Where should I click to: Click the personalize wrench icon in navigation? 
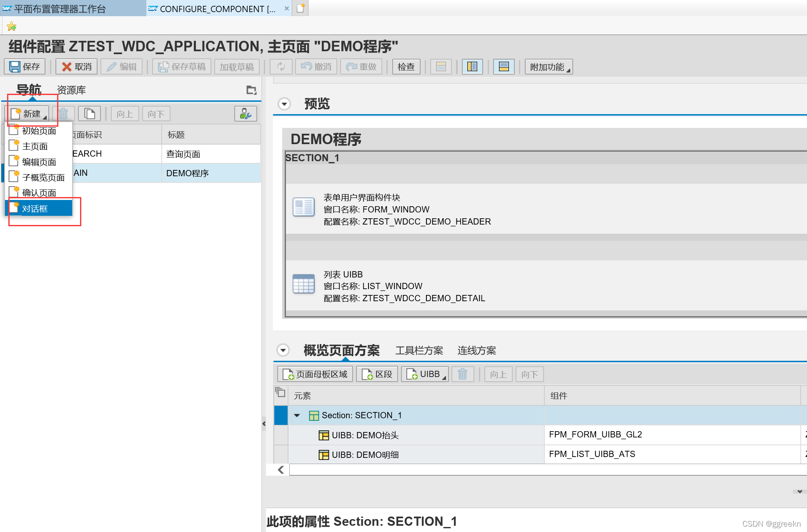coord(246,114)
